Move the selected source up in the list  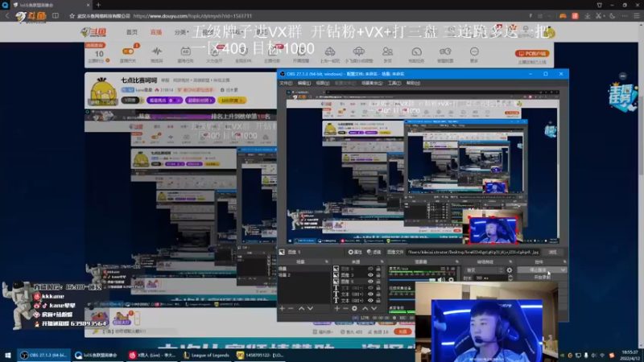(365, 308)
